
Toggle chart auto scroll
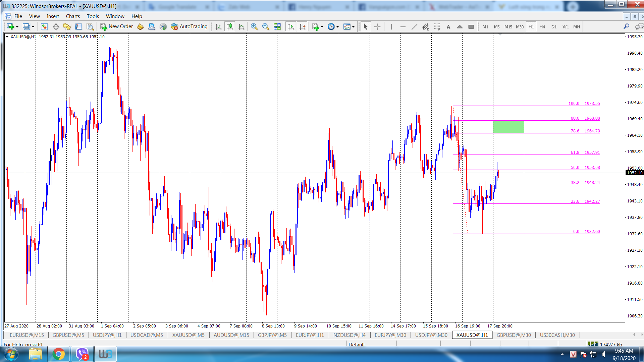coord(291,26)
